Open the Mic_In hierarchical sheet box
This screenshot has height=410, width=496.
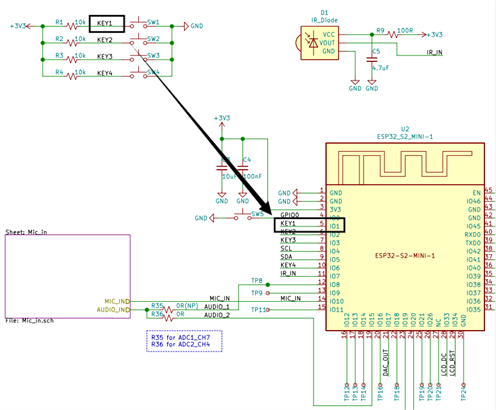pos(68,276)
